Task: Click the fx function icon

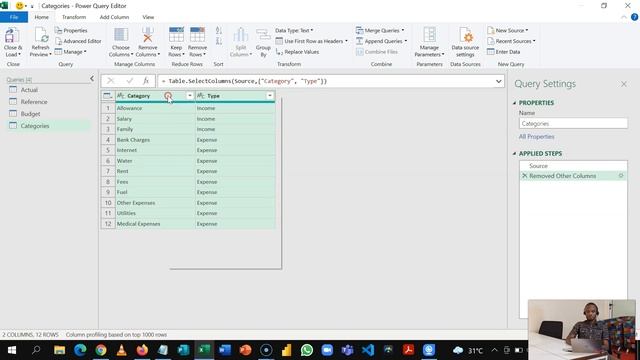Action: 146,81
